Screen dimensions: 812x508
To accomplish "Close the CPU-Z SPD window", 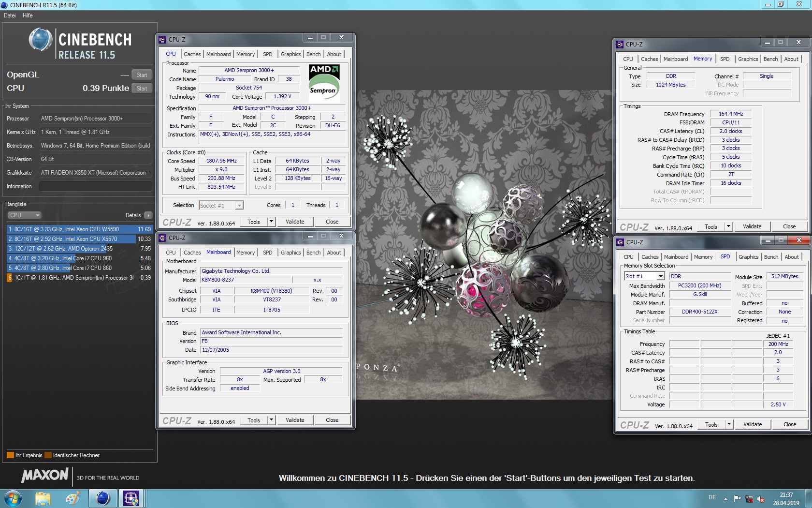I will 799,240.
